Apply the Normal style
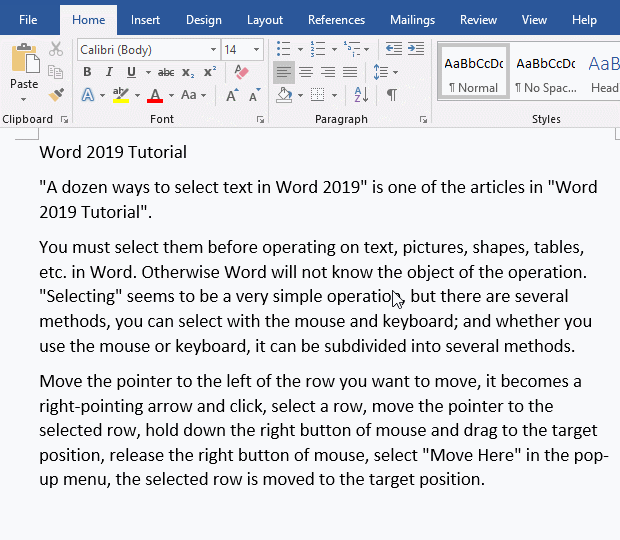The image size is (620, 540). click(473, 72)
